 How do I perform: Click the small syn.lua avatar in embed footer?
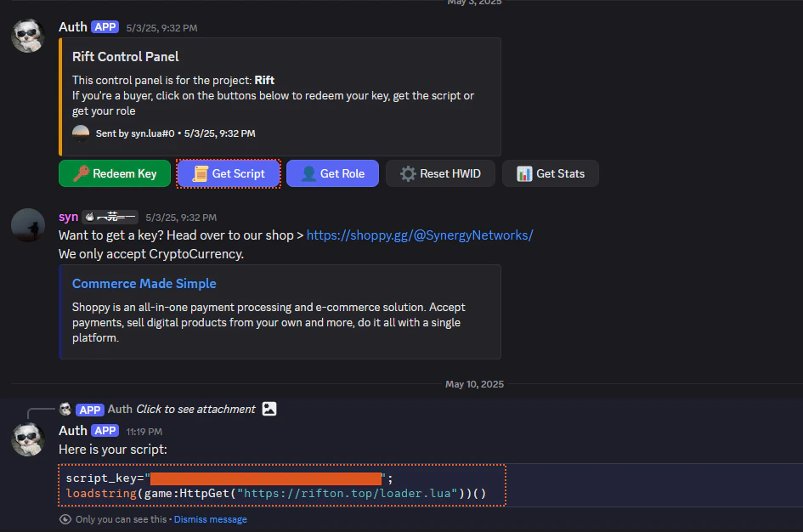click(x=81, y=133)
